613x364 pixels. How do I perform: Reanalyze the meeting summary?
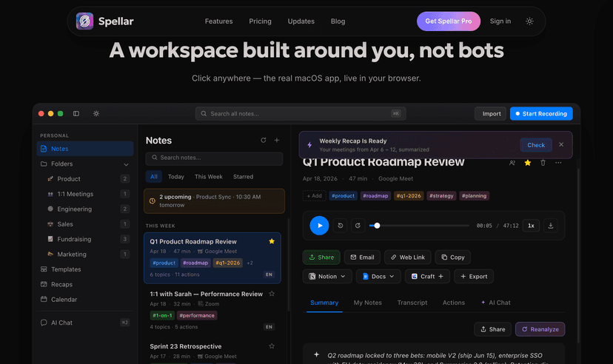click(540, 329)
